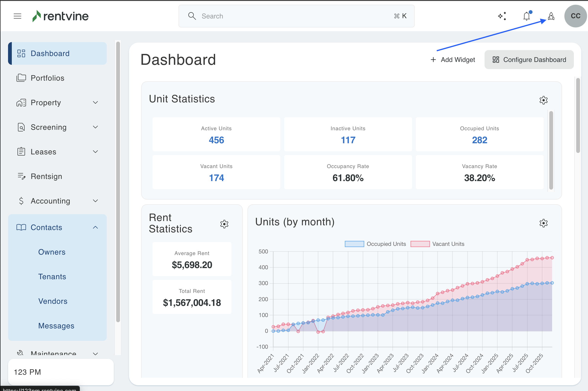This screenshot has width=588, height=391.
Task: Open the hamburger menu icon
Action: (x=17, y=16)
